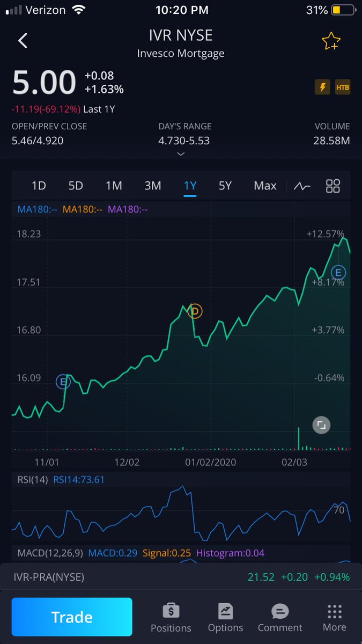
Task: Switch chart to the 5D range
Action: point(76,186)
